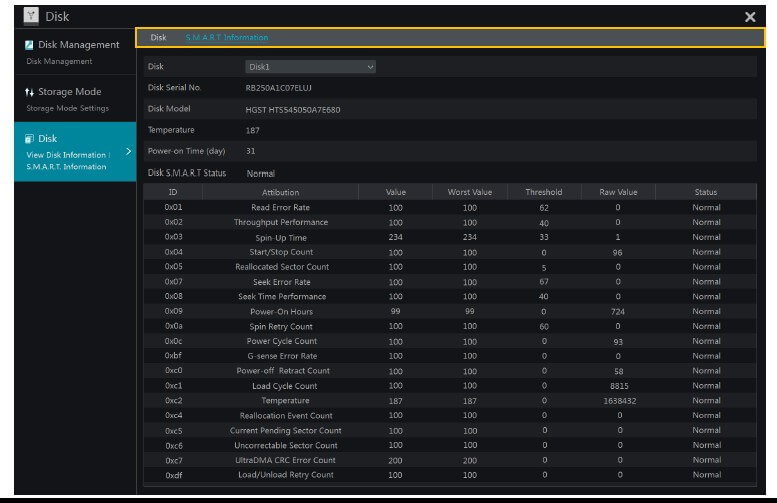
Task: Click the ID cell 0xbf
Action: click(x=173, y=356)
